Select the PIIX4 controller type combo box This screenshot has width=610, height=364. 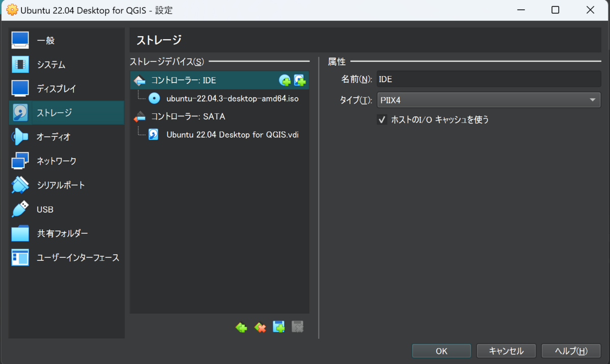[488, 100]
